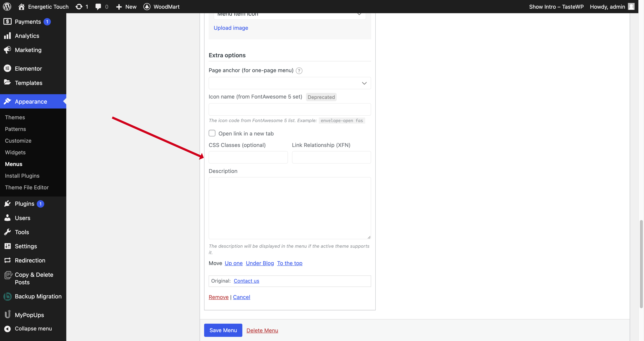Open the Widgets submenu item
Screen dimensions: 644x341
pyautogui.click(x=15, y=152)
